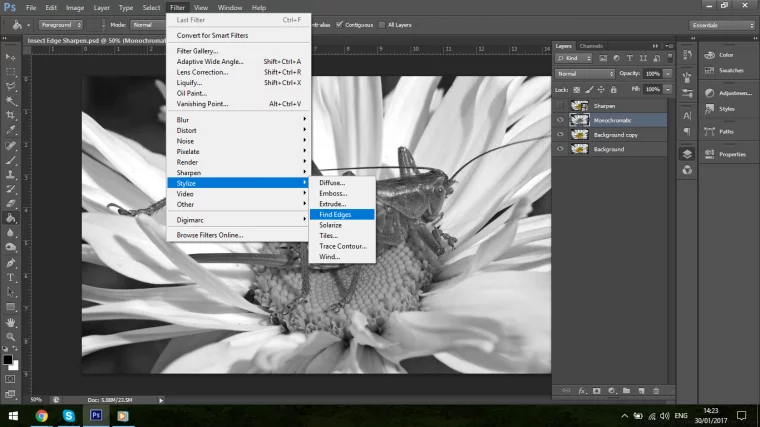This screenshot has width=760, height=427.
Task: Click the delete layer trash icon
Action: [x=656, y=391]
